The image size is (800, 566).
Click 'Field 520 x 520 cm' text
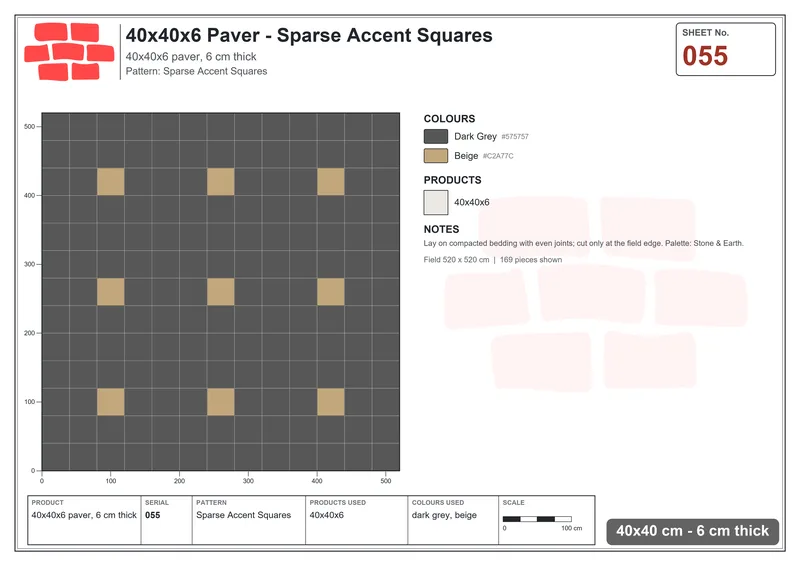[456, 260]
